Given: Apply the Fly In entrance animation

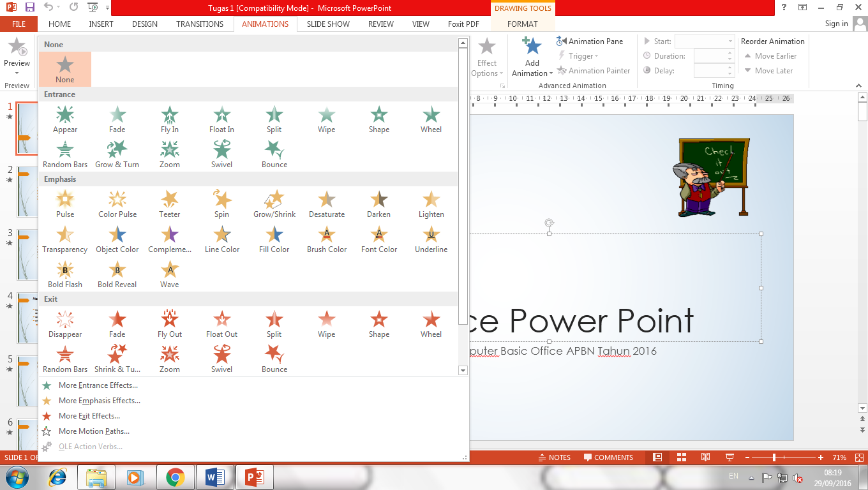Looking at the screenshot, I should 169,118.
